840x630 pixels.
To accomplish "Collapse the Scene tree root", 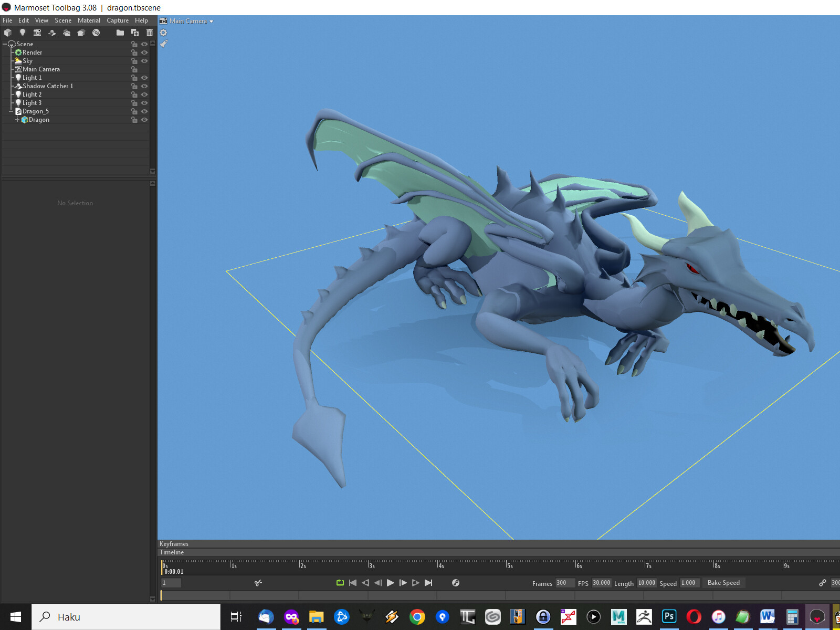I will click(5, 44).
